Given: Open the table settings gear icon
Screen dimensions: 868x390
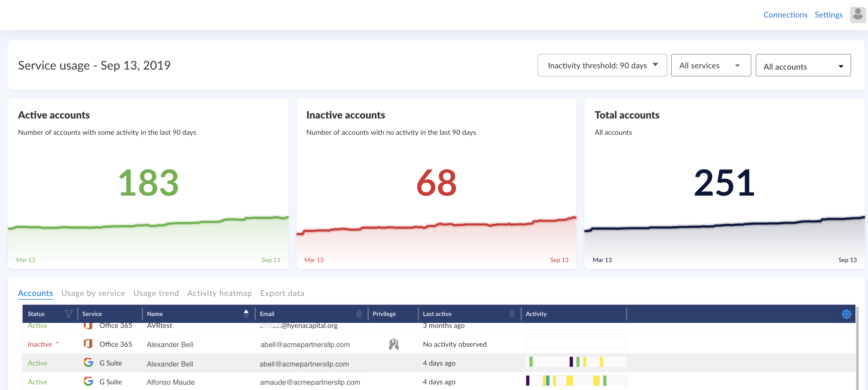Looking at the screenshot, I should point(846,314).
